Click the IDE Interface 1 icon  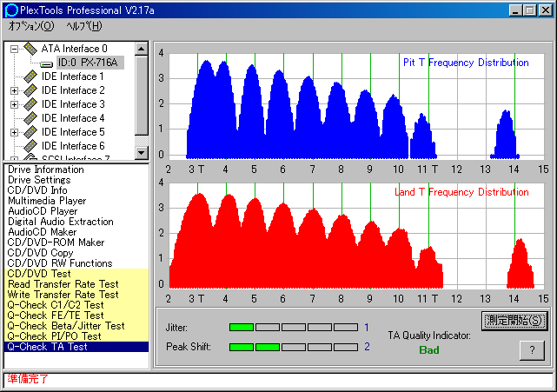[30, 76]
